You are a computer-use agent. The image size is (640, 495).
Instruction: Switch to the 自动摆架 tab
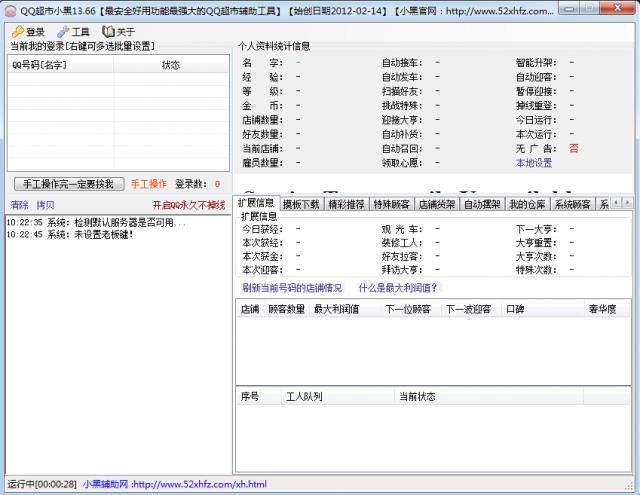click(x=482, y=204)
